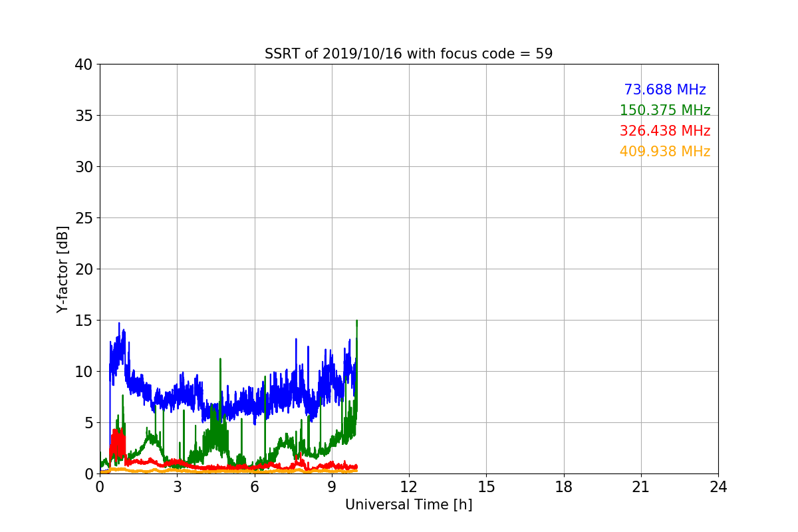Image resolution: width=798 pixels, height=532 pixels.
Task: Click the y-axis tick label 25
Action: [x=83, y=218]
